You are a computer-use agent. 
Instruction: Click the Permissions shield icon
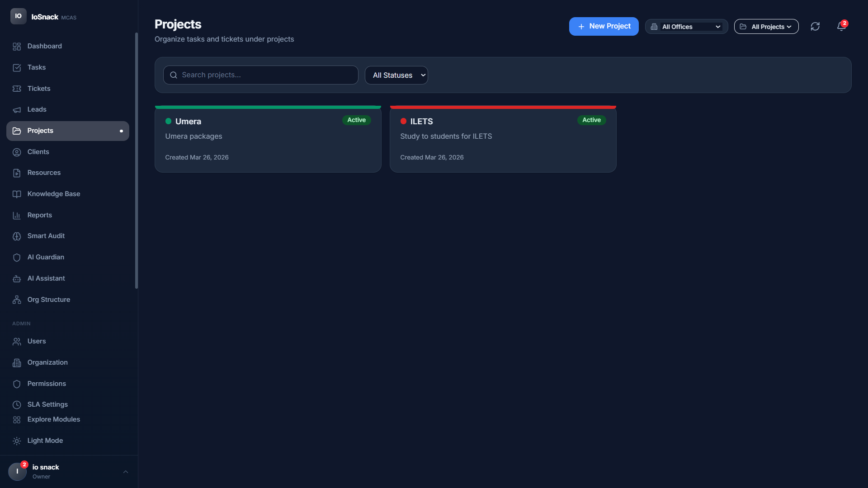[x=17, y=384]
